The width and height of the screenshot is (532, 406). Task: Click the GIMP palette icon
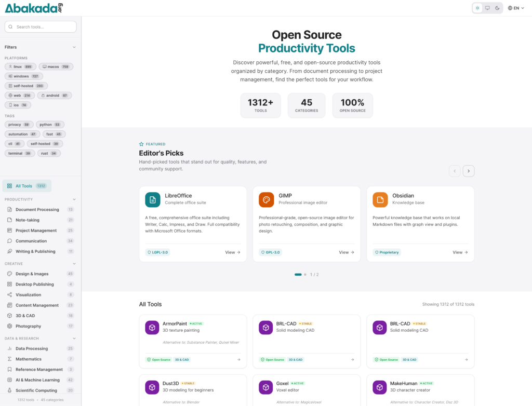[x=267, y=200]
